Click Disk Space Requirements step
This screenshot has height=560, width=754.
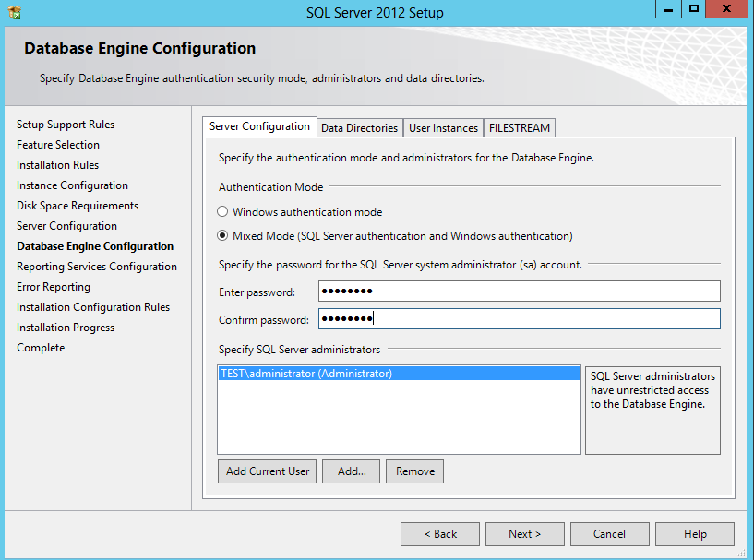(x=78, y=206)
